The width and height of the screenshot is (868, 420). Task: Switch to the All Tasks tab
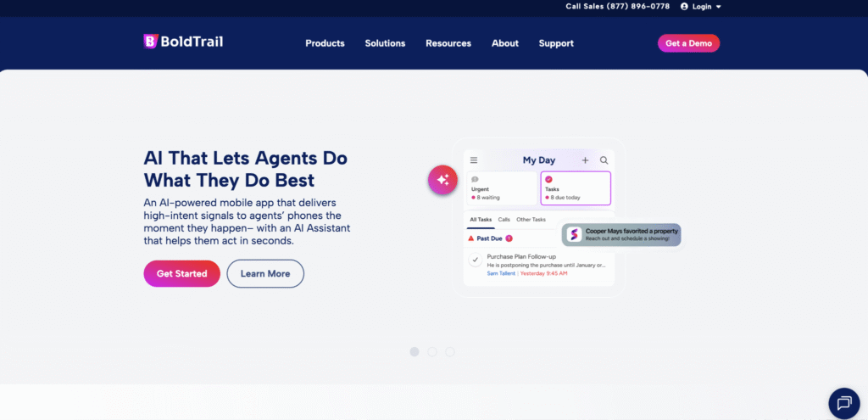481,220
